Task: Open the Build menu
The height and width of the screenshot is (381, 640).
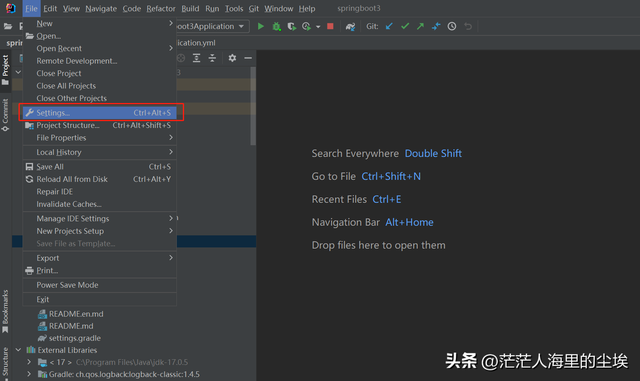Action: pos(190,9)
